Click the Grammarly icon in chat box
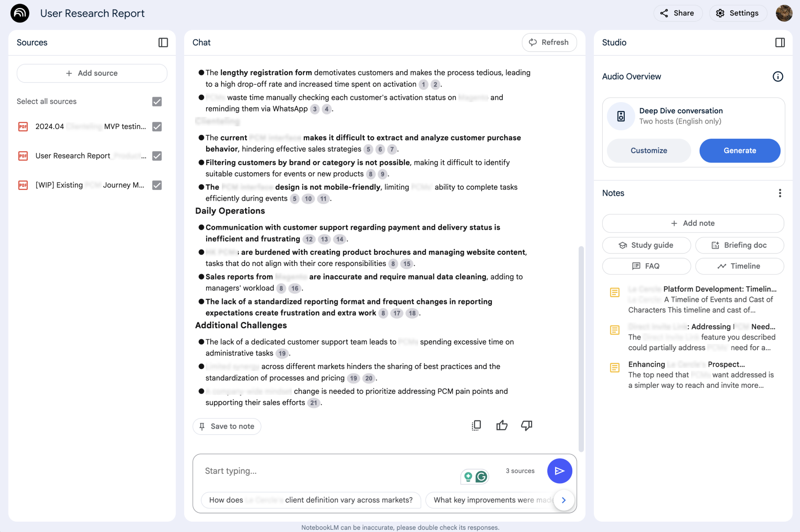 pos(481,477)
